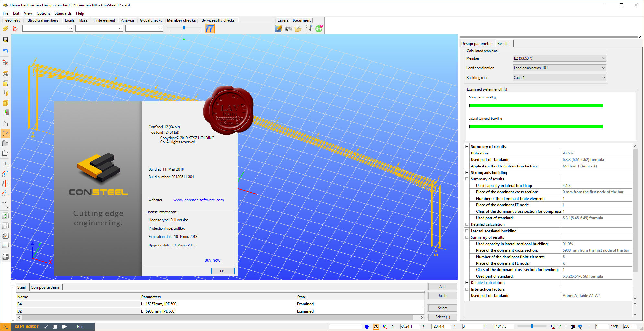
Task: Collapse the Lateral-torsional buckling section
Action: pyautogui.click(x=467, y=231)
